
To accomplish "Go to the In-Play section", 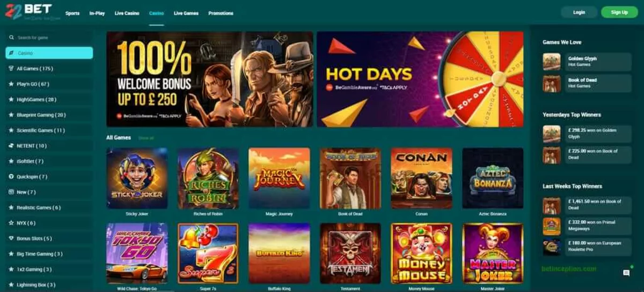I will point(97,13).
